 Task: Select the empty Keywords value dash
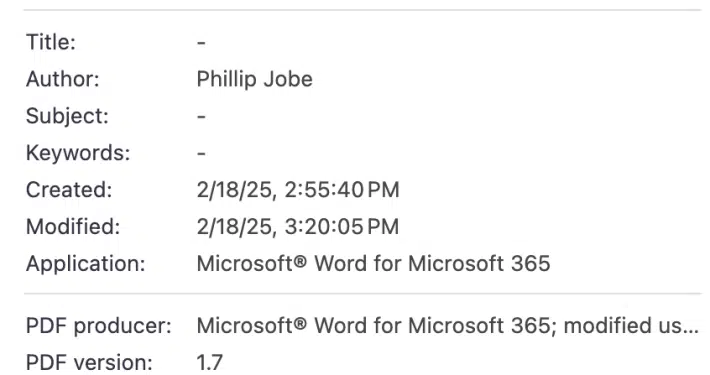(x=201, y=154)
